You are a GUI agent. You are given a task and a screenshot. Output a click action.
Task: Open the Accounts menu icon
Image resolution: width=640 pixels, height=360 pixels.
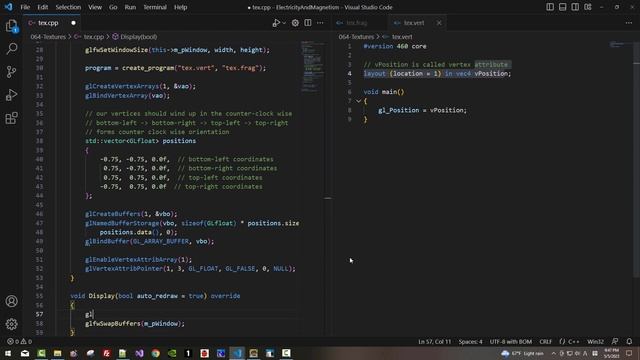click(x=11, y=301)
